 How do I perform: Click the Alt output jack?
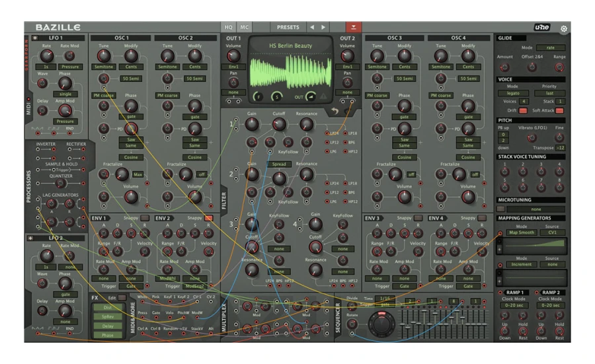pyautogui.click(x=211, y=334)
